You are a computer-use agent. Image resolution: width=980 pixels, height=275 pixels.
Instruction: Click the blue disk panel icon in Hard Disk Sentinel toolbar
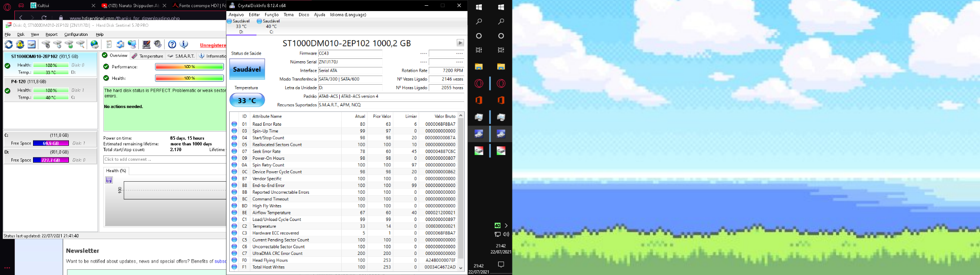pos(32,44)
